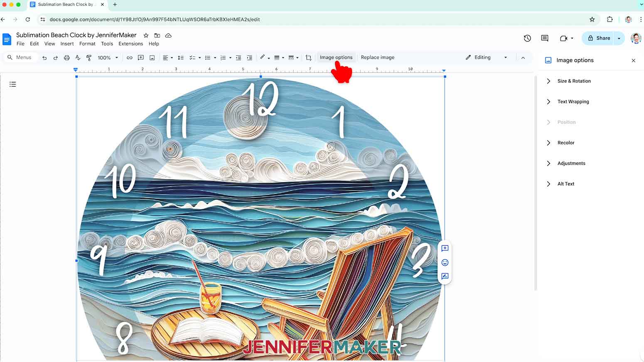The image size is (644, 362).
Task: Show the document outline
Action: coord(13,84)
